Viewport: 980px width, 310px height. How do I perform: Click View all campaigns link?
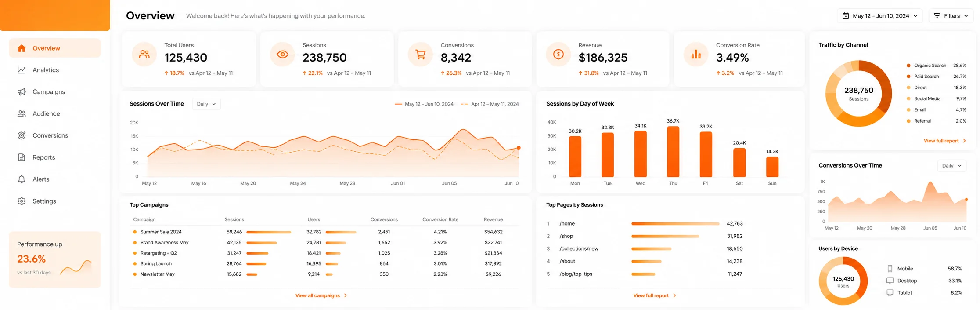pyautogui.click(x=321, y=295)
